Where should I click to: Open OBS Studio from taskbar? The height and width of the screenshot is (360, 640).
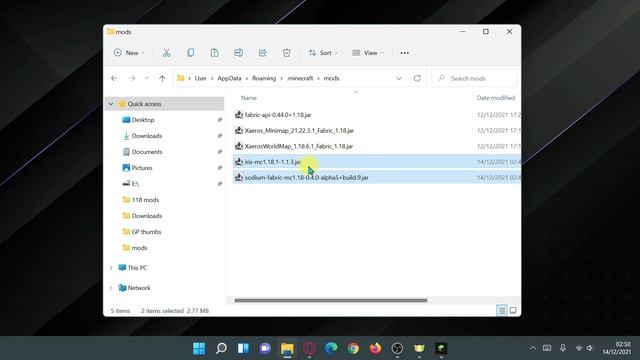coord(397,348)
